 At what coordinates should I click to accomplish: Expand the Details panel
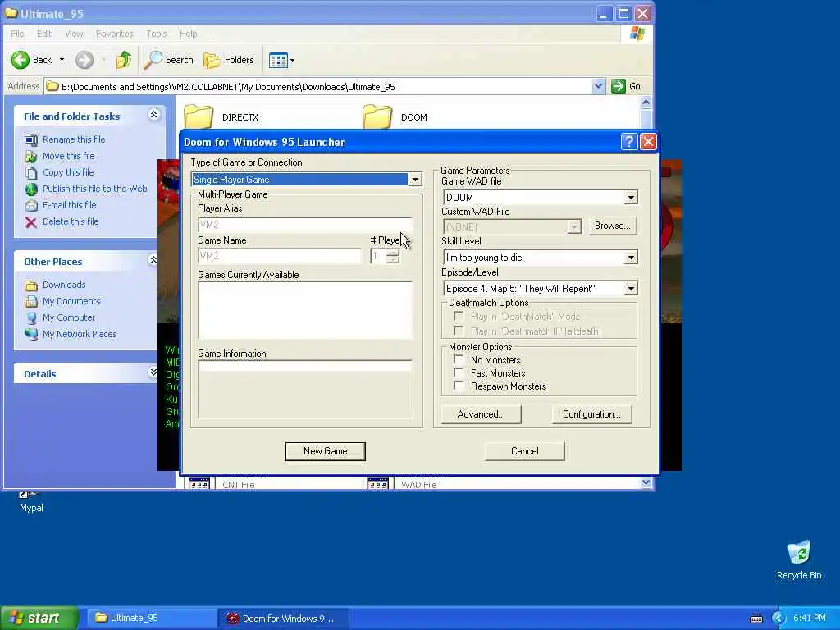point(153,372)
